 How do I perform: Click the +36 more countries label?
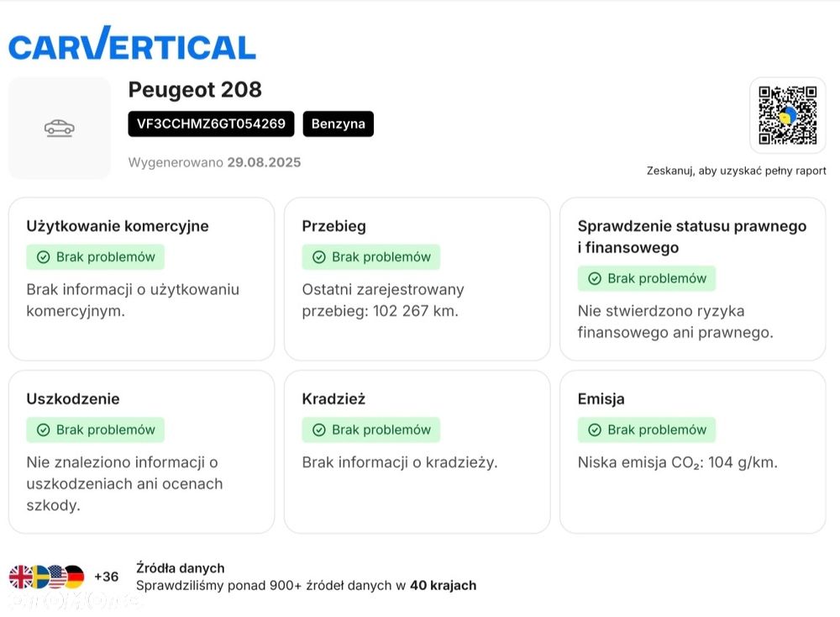pyautogui.click(x=107, y=577)
